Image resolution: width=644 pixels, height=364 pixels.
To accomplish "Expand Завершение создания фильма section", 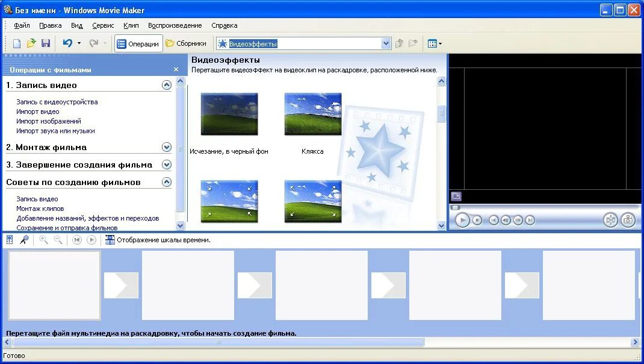I will [x=167, y=165].
